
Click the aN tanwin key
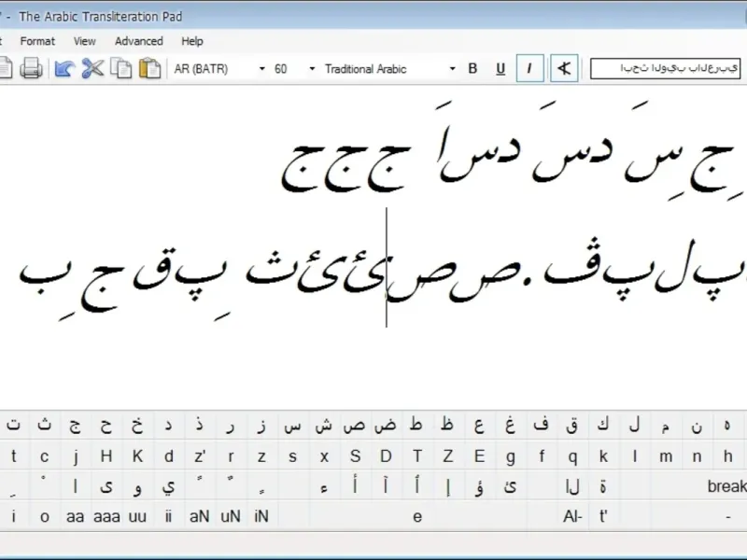pos(199,517)
